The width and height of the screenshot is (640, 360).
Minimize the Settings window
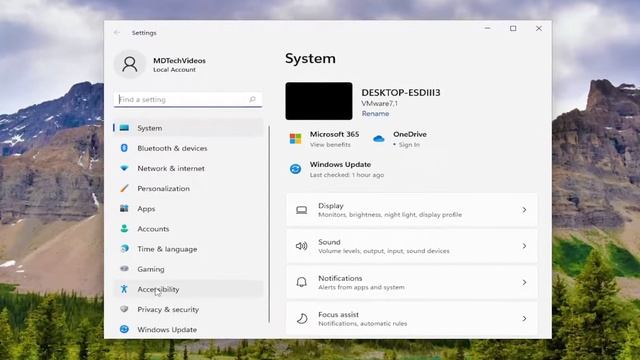pos(487,28)
